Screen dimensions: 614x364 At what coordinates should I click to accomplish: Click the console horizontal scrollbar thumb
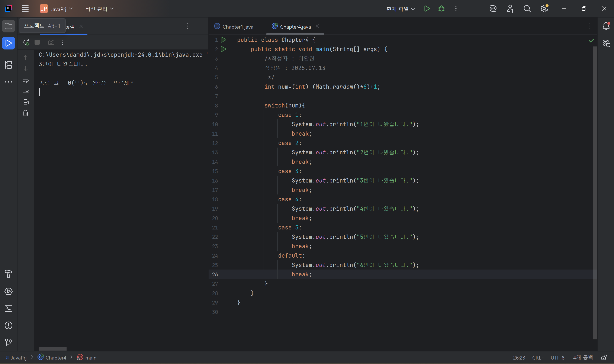53,349
